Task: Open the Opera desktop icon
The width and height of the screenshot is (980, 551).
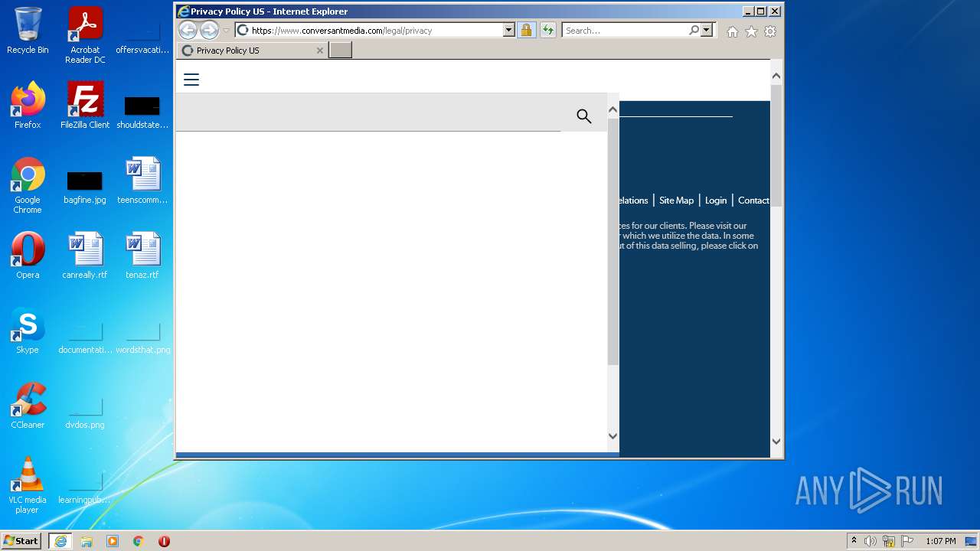Action: pos(28,255)
